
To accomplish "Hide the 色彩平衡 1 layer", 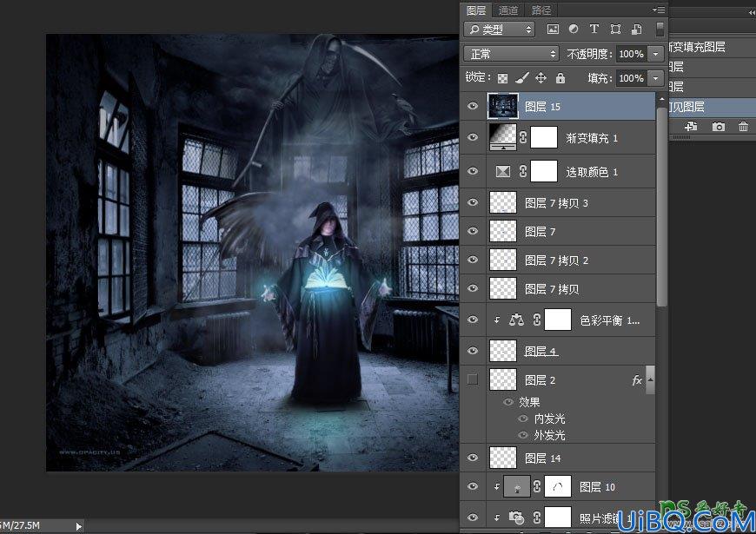I will [x=473, y=320].
